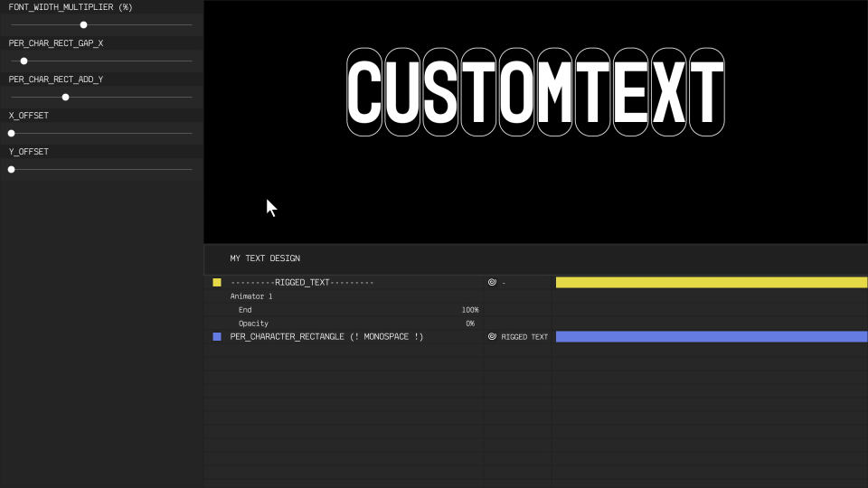Click the Y_OFFSET label
The width and height of the screenshot is (868, 488).
coord(29,152)
